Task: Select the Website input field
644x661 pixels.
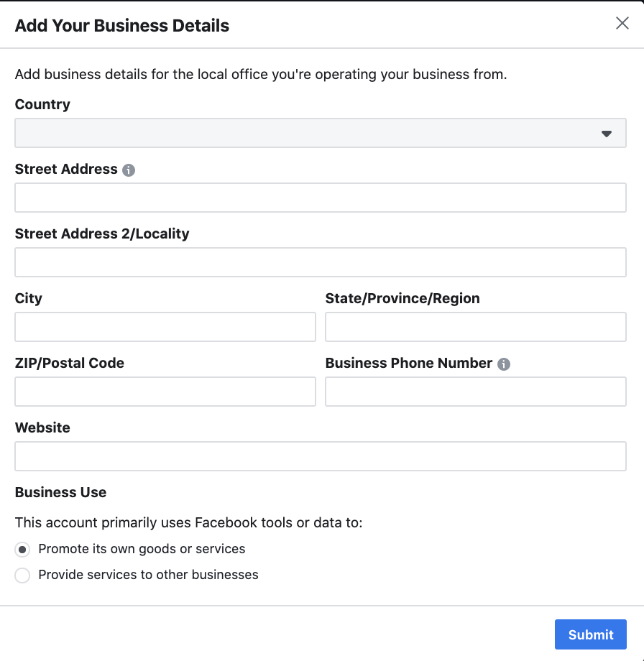Action: (x=321, y=456)
